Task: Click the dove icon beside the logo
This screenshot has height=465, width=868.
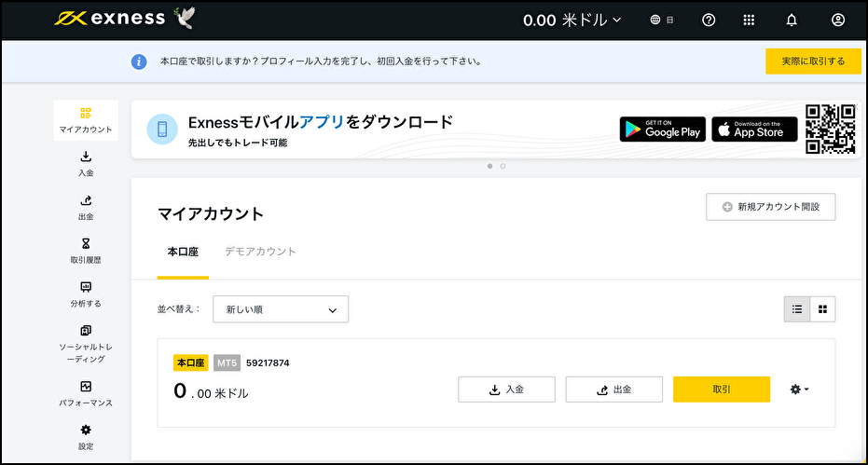Action: [185, 19]
